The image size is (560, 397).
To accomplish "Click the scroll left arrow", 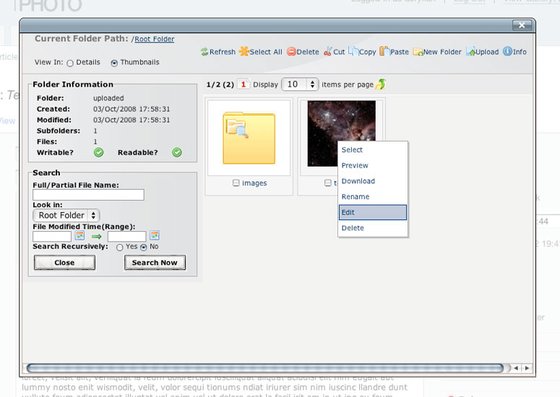I will point(516,368).
